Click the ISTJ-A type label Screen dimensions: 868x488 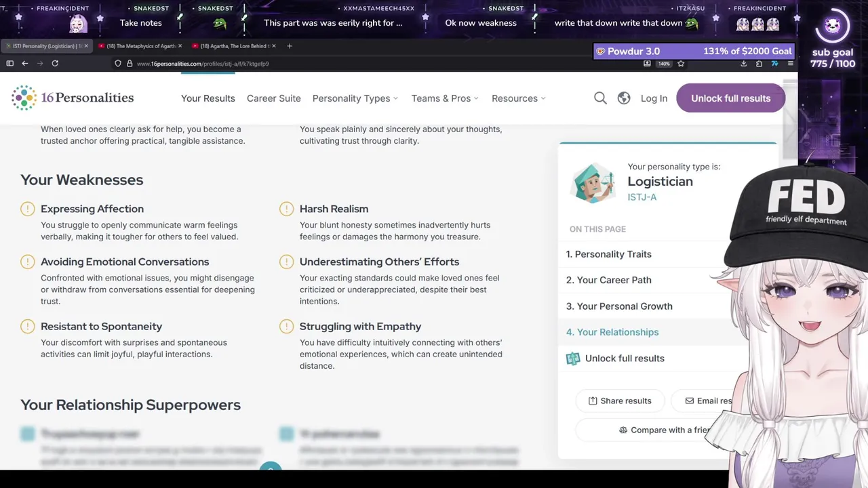click(642, 197)
